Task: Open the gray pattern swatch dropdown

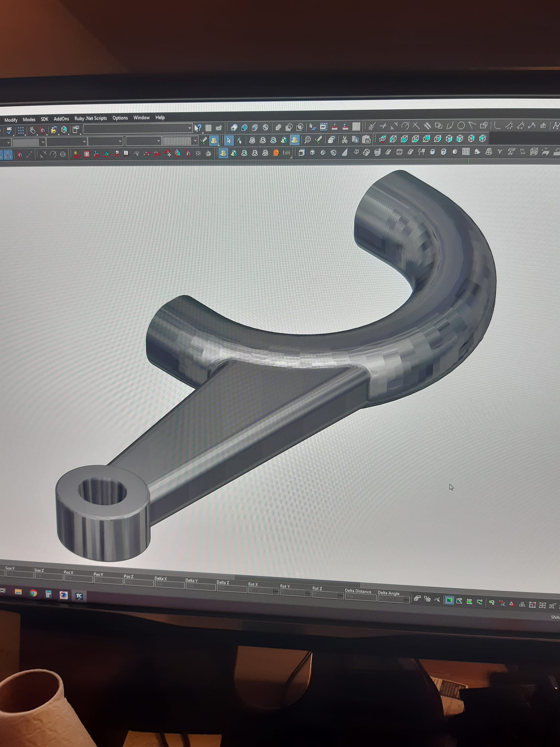Action: pyautogui.click(x=195, y=141)
